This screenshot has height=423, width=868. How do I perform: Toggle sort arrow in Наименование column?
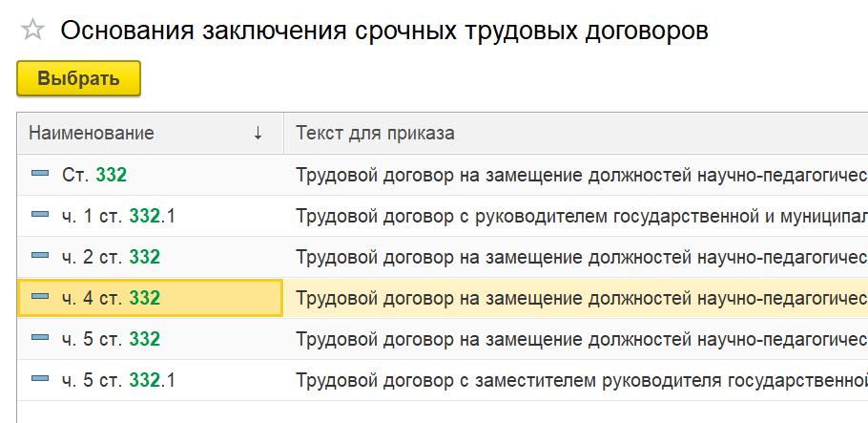coord(258,134)
